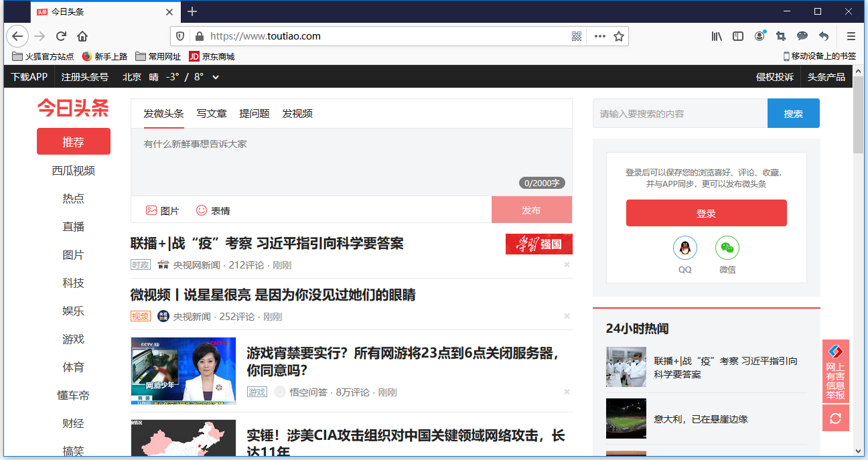868x460 pixels.
Task: Switch to the 提问题 tab
Action: 255,113
